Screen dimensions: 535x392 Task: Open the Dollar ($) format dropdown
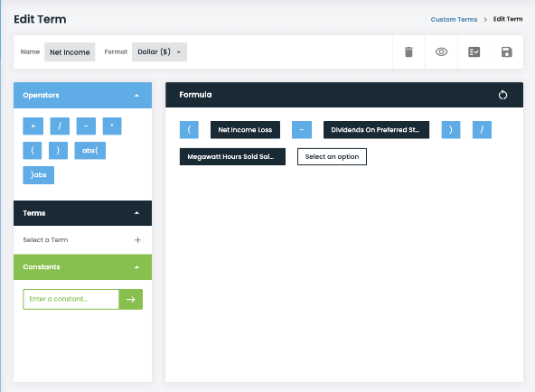tap(159, 51)
